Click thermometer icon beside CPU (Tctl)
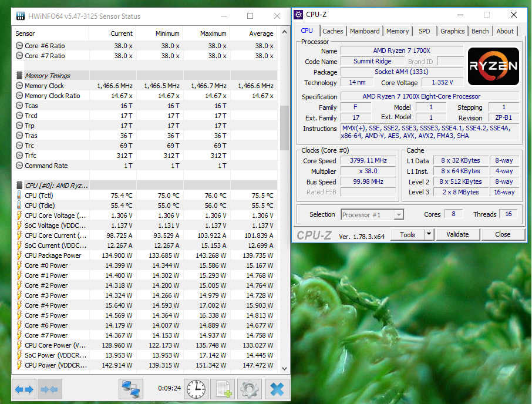Screen dimensions: 532x404 pos(19,196)
